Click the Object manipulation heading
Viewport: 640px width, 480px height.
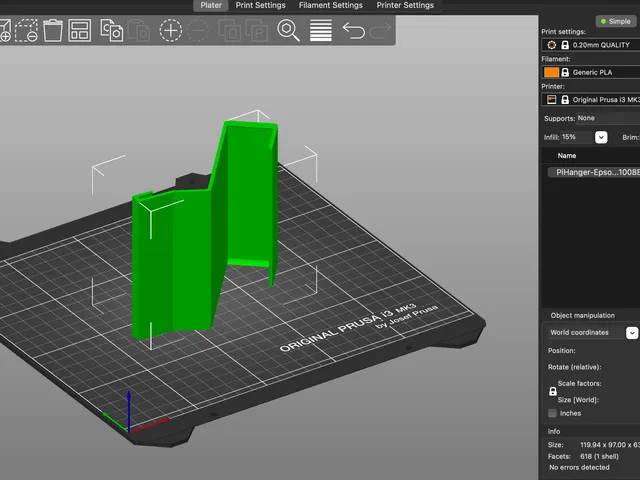coord(582,316)
